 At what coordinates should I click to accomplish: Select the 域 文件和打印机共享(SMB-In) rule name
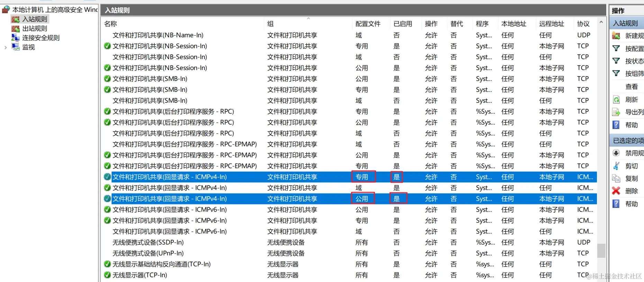point(150,100)
